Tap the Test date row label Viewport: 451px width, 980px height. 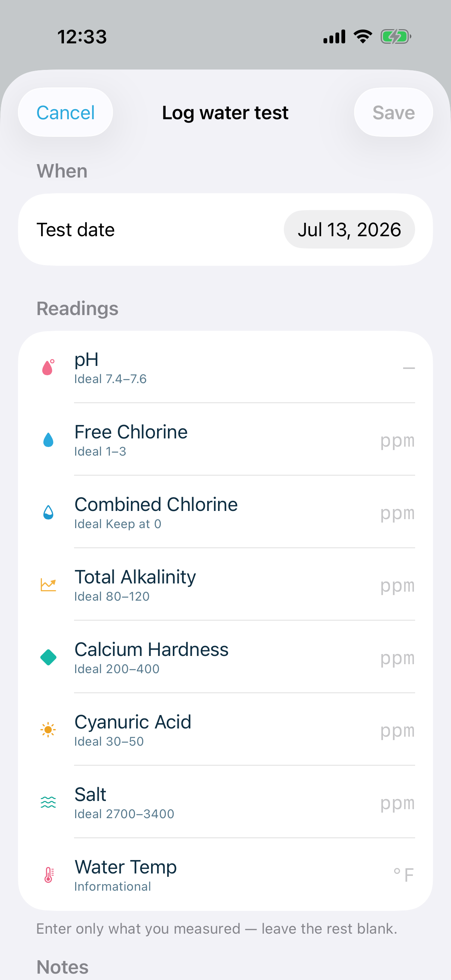pyautogui.click(x=76, y=229)
